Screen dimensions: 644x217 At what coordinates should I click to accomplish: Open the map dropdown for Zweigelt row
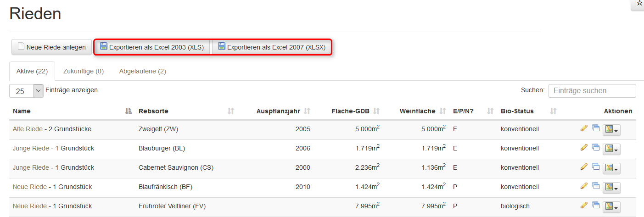[x=611, y=130]
